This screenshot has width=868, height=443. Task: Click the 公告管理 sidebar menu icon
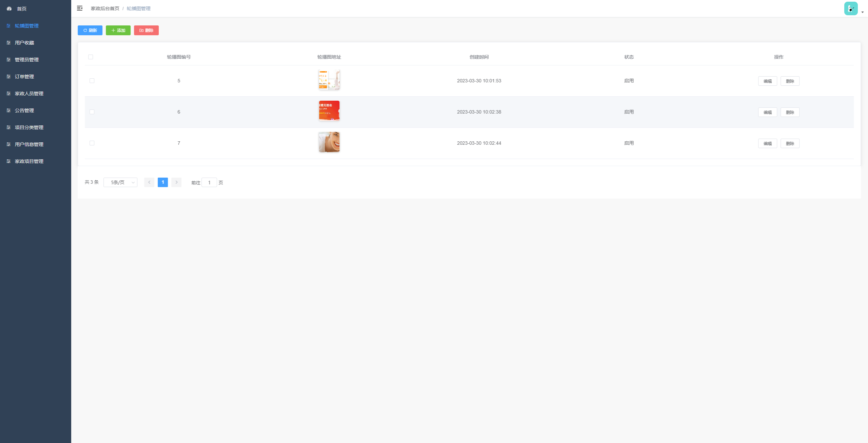(x=8, y=110)
